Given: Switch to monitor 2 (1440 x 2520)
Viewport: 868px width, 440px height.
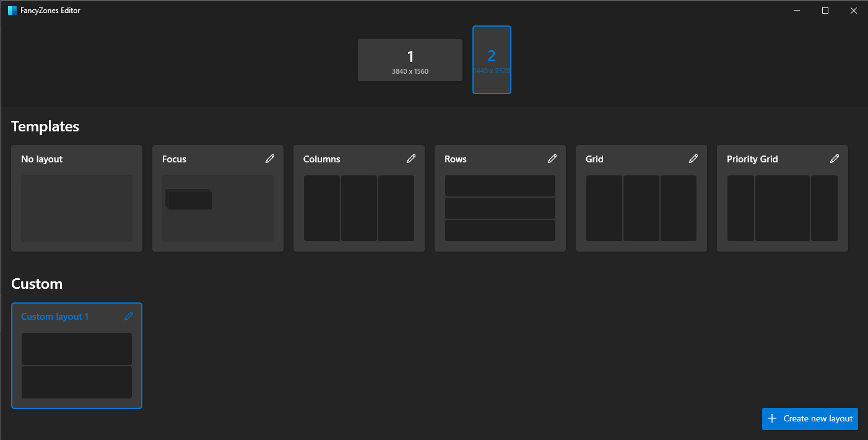Looking at the screenshot, I should click(x=492, y=60).
